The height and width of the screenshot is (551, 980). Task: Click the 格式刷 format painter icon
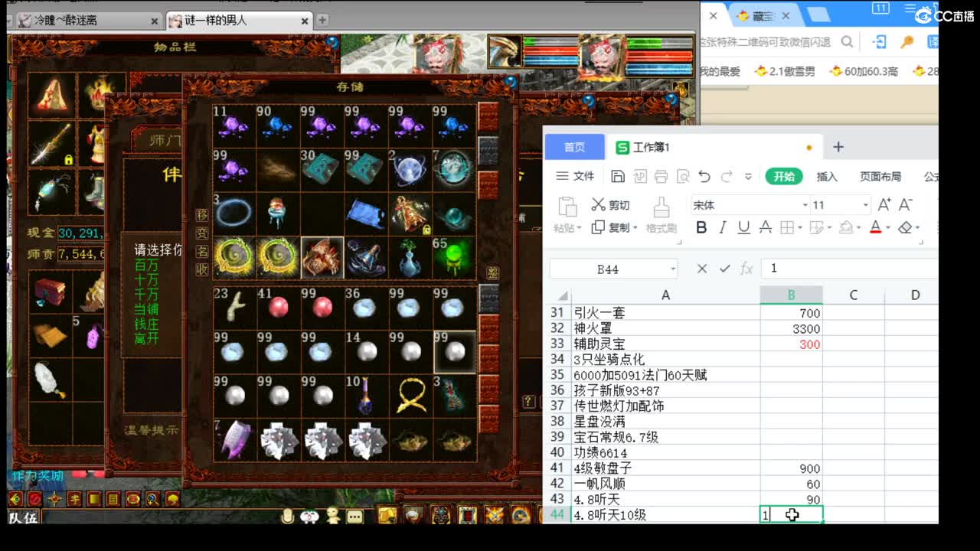661,207
